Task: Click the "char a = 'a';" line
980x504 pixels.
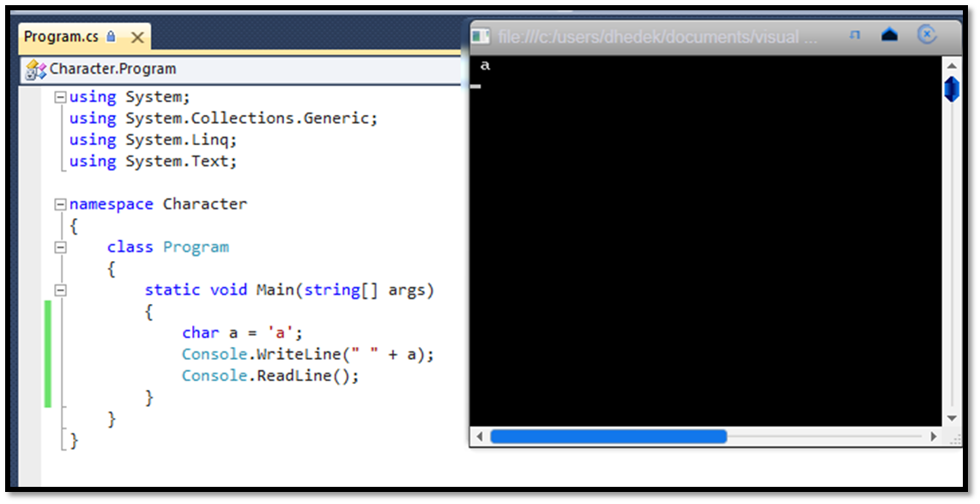Action: click(x=243, y=332)
